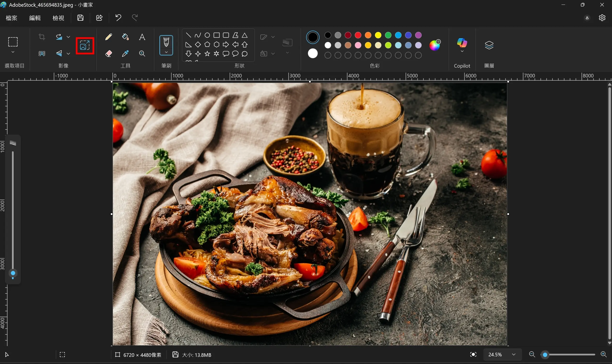Open the 檔案 menu
612x364 pixels.
(x=11, y=18)
